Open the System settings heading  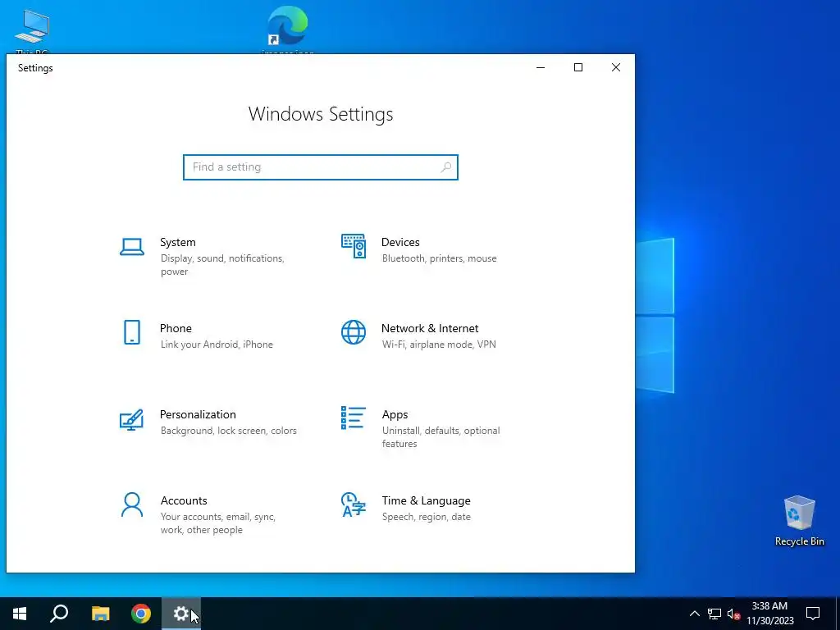pos(178,242)
